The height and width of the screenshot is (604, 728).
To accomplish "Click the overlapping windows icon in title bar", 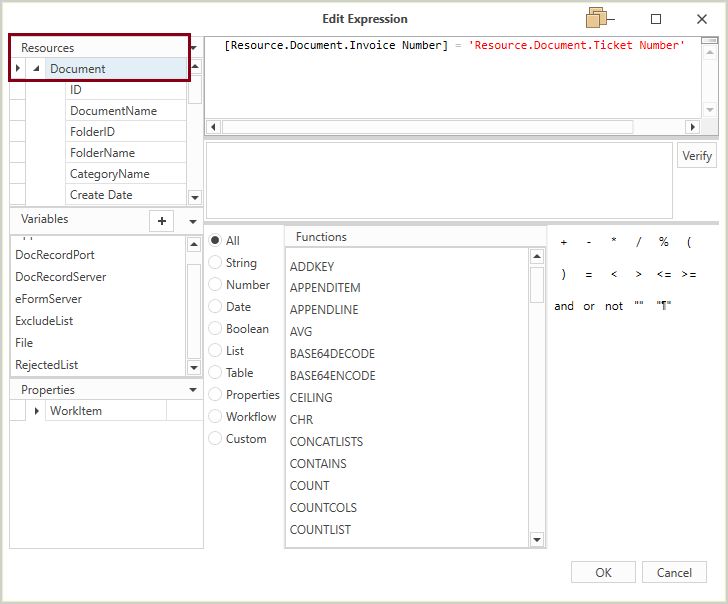I will (599, 19).
